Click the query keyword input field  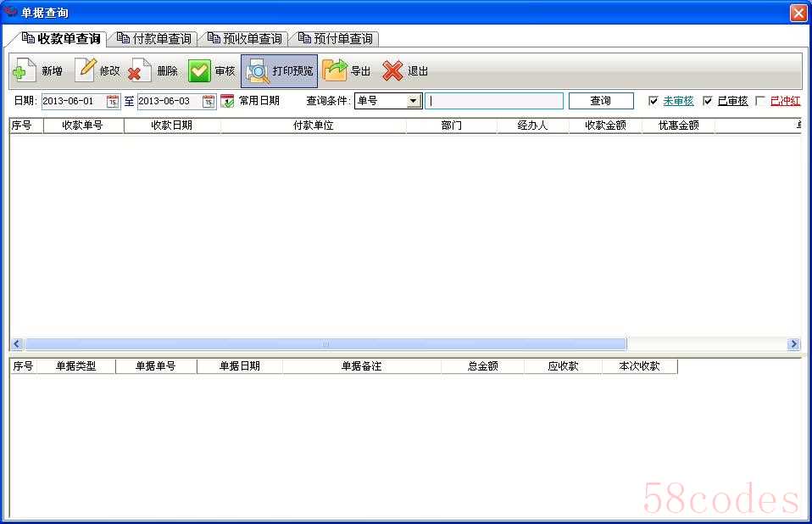tap(493, 101)
